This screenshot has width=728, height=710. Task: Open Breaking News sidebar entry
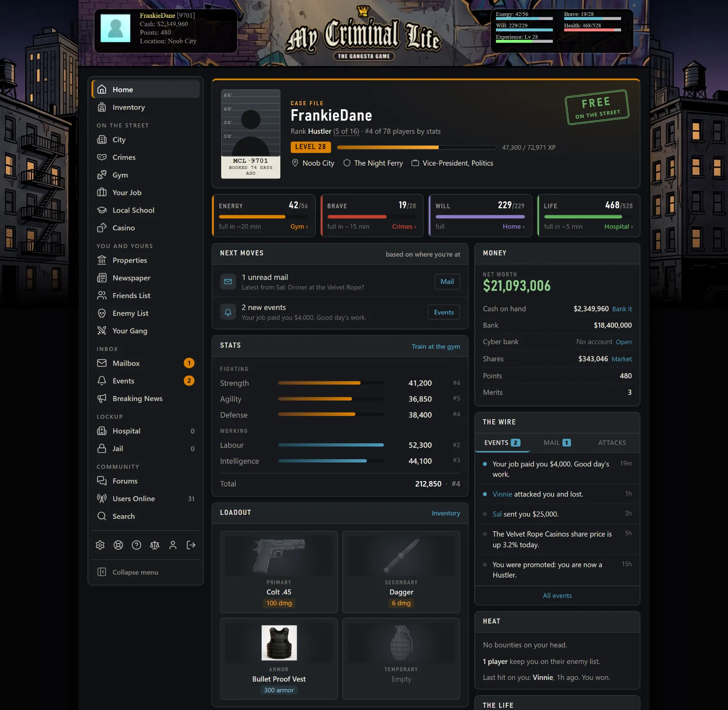tap(146, 398)
